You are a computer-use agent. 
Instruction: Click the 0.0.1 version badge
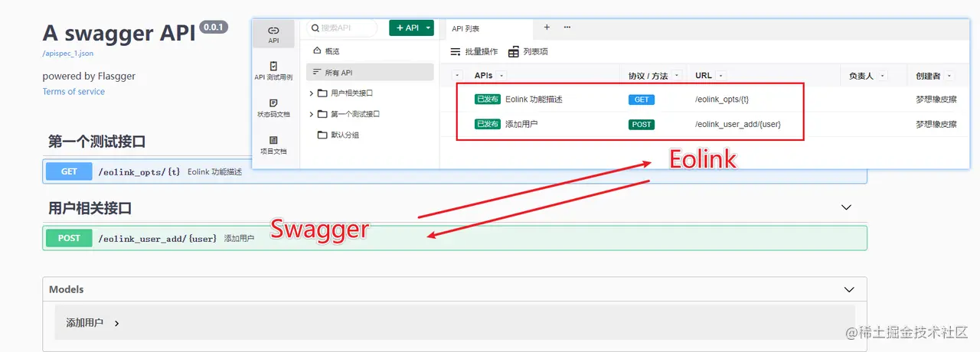pyautogui.click(x=214, y=27)
